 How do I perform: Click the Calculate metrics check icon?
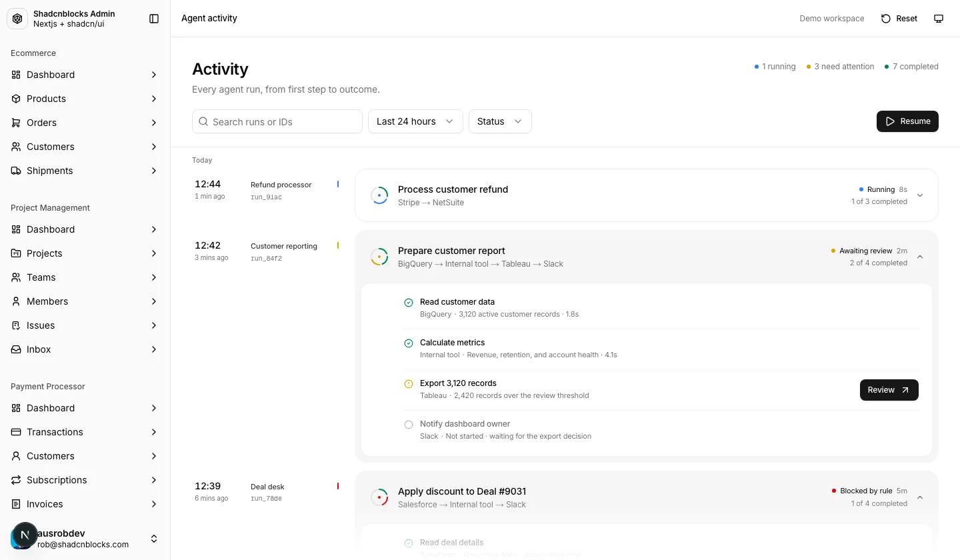coord(409,343)
